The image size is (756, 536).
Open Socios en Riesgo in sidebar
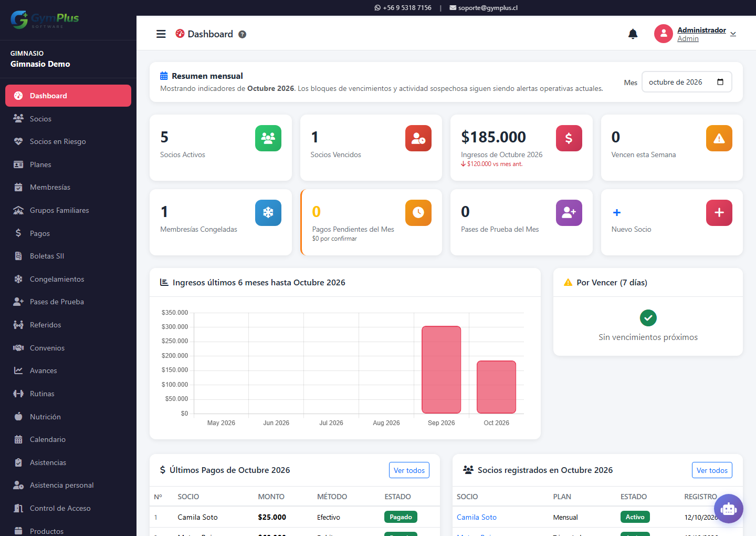point(68,141)
